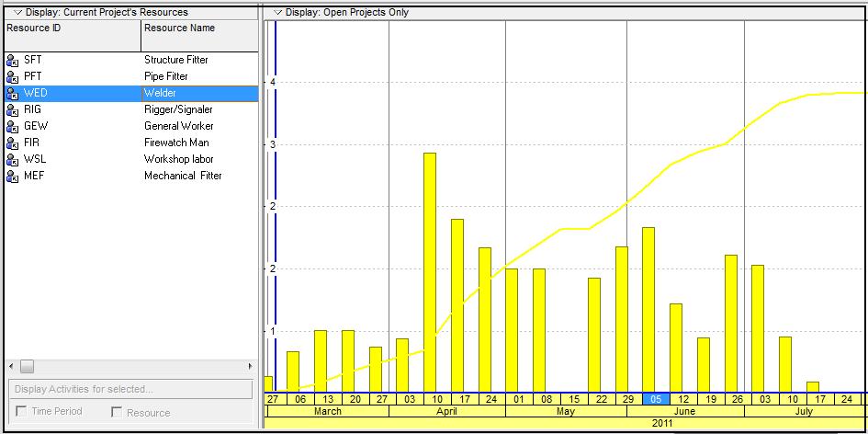Click the resource list horizontal scroll thumb
The image size is (868, 434).
point(28,366)
